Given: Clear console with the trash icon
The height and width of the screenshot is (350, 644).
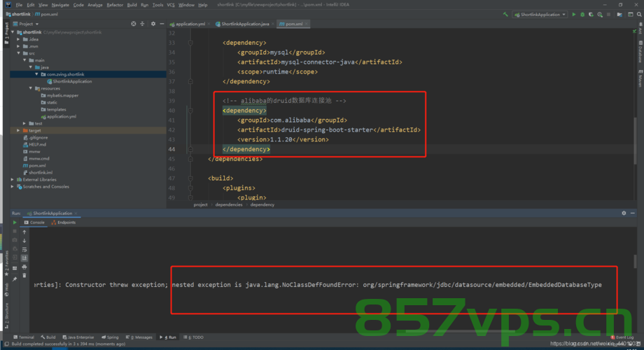Looking at the screenshot, I should tap(24, 276).
